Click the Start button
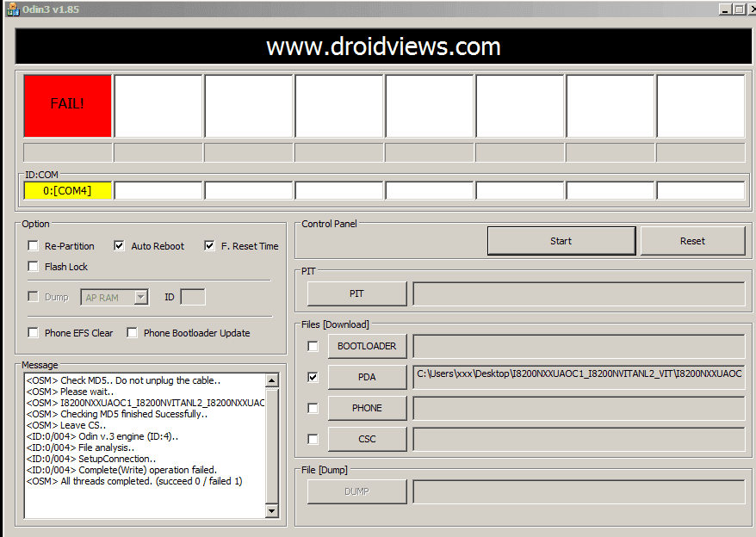Viewport: 756px width, 537px height. pos(561,241)
